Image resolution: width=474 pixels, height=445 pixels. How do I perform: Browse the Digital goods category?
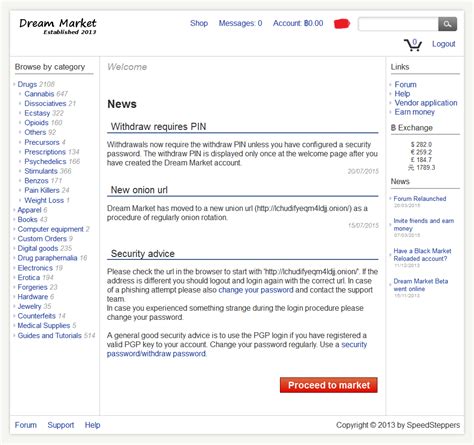pos(38,248)
